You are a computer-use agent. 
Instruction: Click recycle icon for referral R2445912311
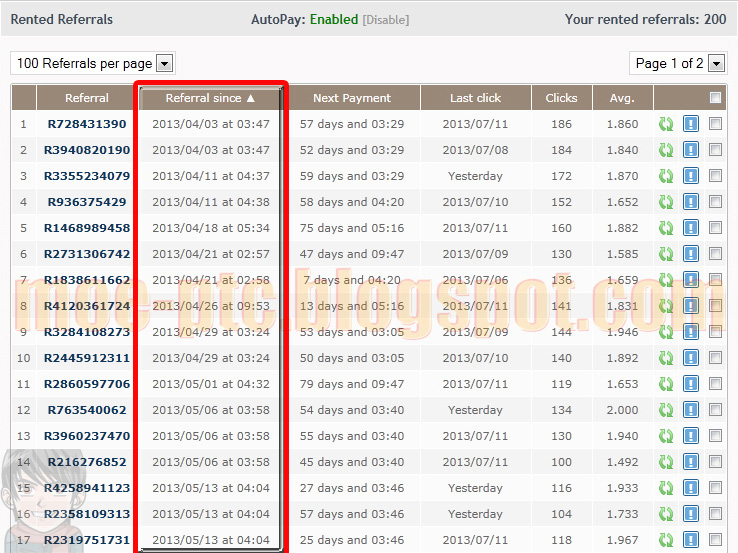[x=666, y=358]
